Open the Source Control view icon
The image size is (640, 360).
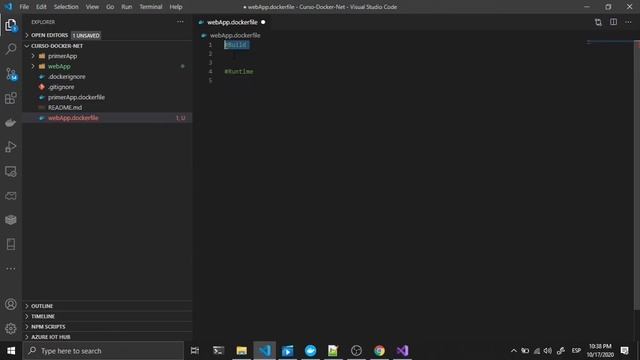[x=11, y=74]
